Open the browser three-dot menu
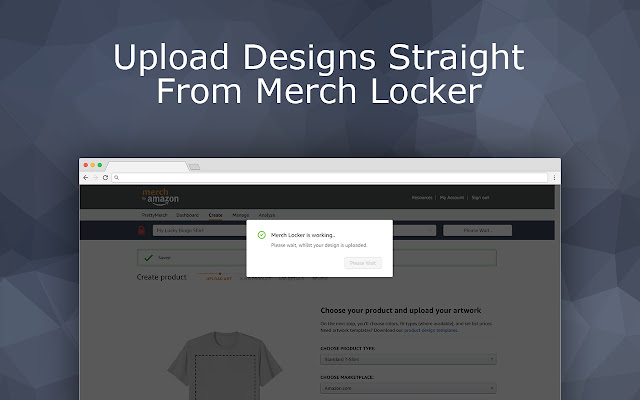The height and width of the screenshot is (400, 640). (x=554, y=178)
